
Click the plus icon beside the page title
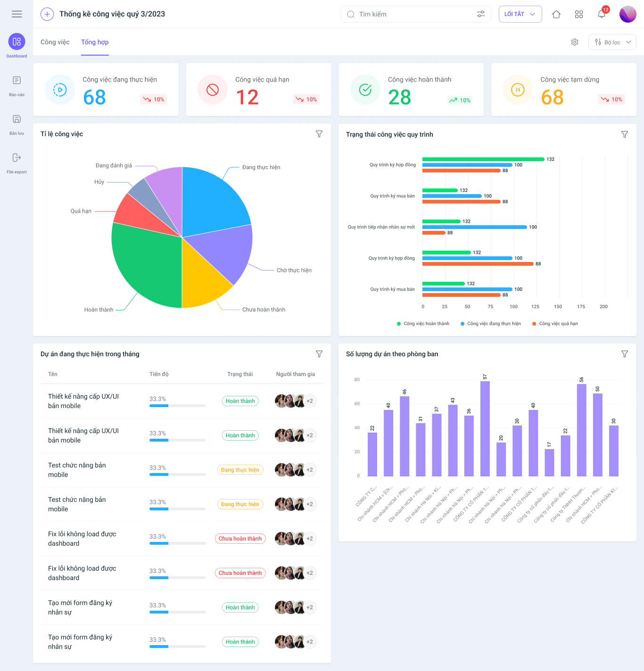(47, 14)
